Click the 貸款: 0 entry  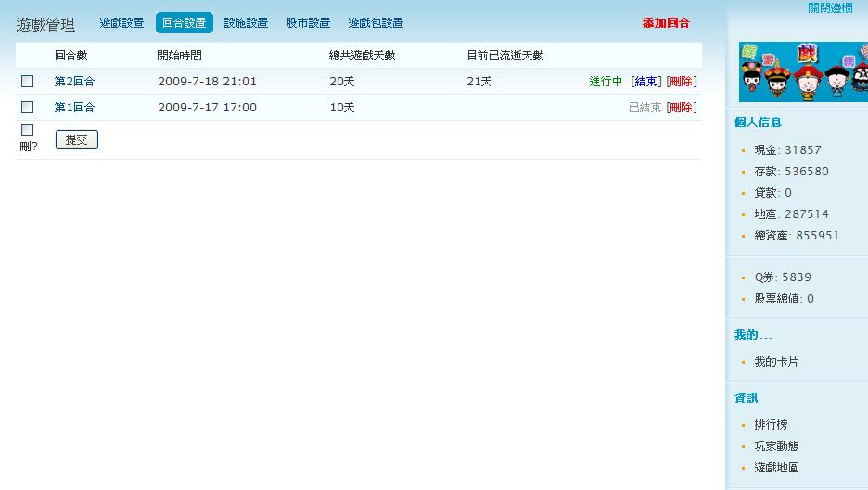click(x=772, y=193)
